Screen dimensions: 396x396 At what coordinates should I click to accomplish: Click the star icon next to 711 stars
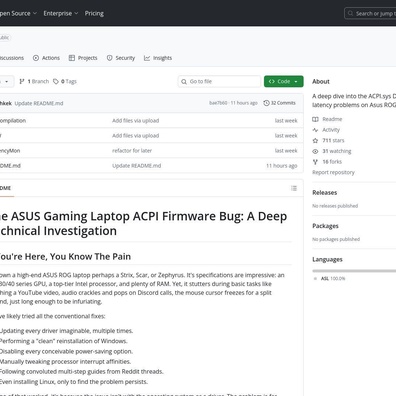click(315, 140)
